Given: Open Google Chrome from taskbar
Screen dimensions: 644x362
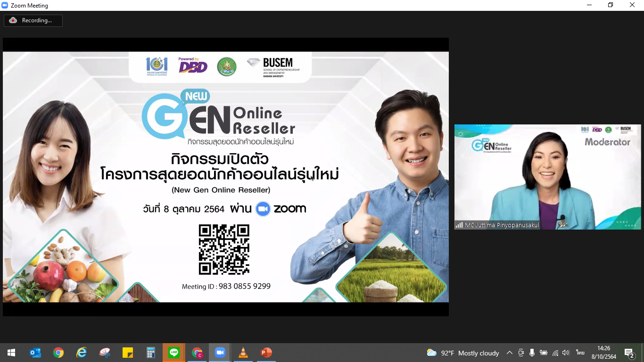Looking at the screenshot, I should (58, 353).
